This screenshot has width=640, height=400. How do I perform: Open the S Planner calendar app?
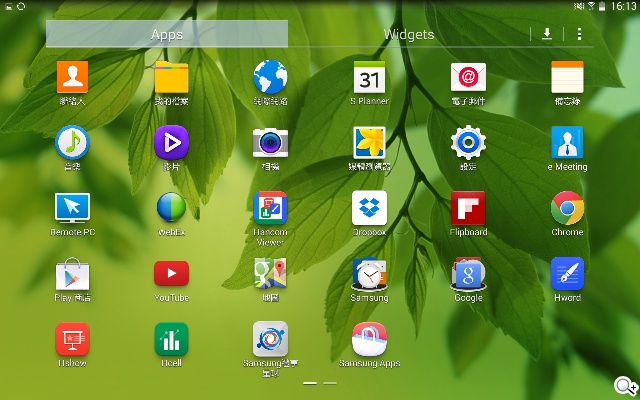coord(369,77)
